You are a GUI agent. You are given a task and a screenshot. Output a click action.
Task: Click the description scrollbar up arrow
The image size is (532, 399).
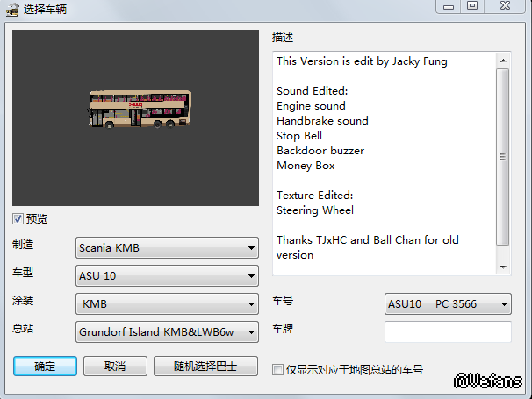click(x=503, y=61)
